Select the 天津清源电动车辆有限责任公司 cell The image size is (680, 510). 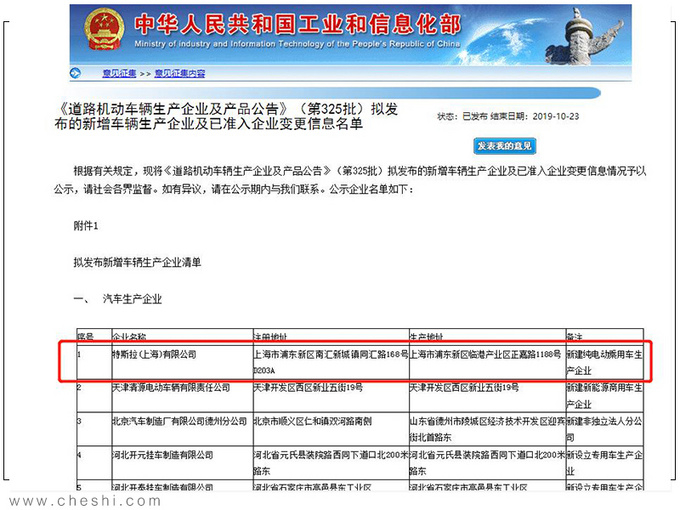tap(183, 396)
